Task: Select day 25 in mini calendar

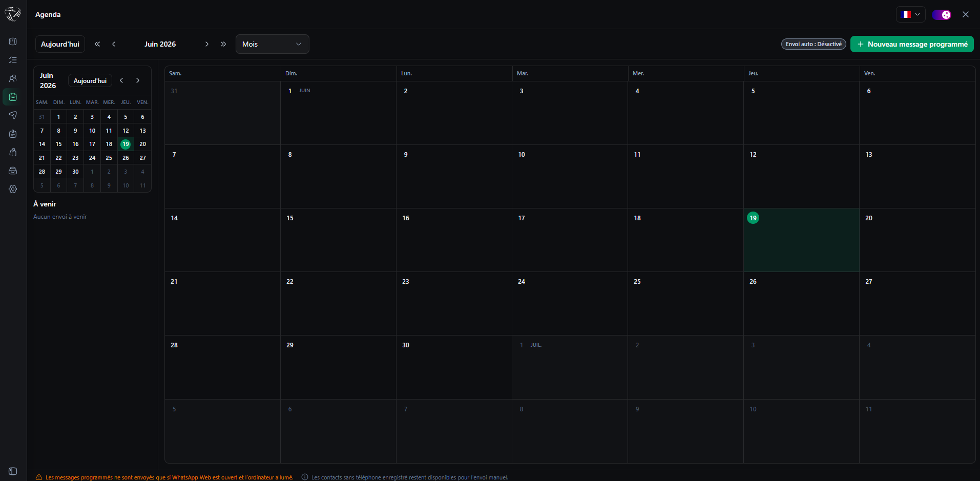Action: click(109, 158)
